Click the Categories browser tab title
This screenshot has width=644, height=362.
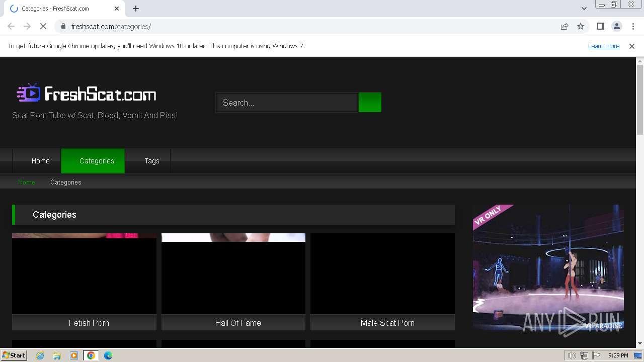point(55,9)
